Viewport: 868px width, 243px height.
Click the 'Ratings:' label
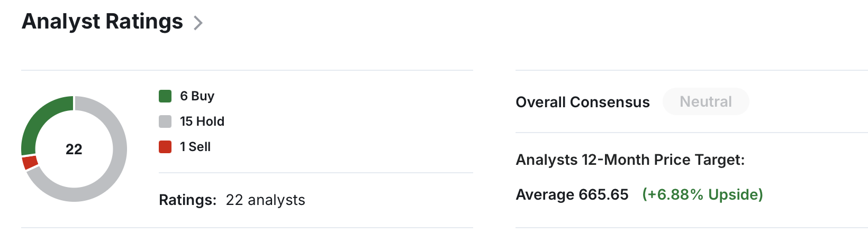coord(188,200)
